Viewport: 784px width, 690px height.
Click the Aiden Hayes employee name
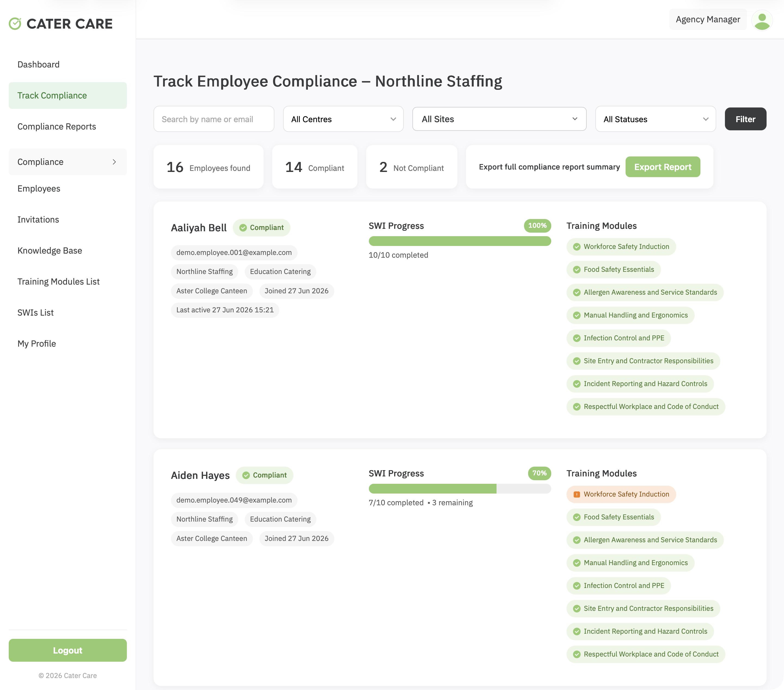200,476
